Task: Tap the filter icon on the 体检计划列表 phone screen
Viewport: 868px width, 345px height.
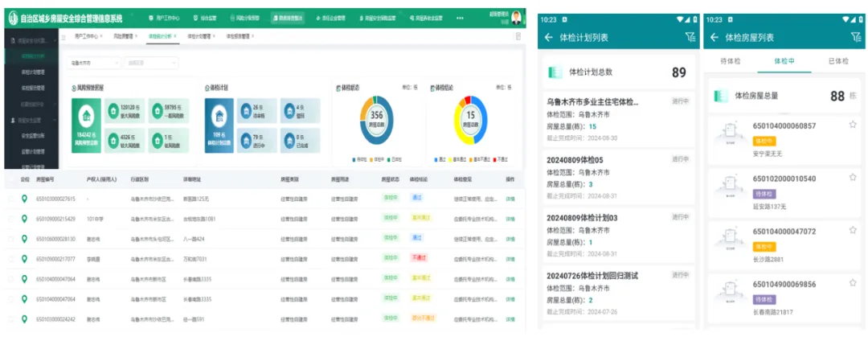Action: [690, 37]
